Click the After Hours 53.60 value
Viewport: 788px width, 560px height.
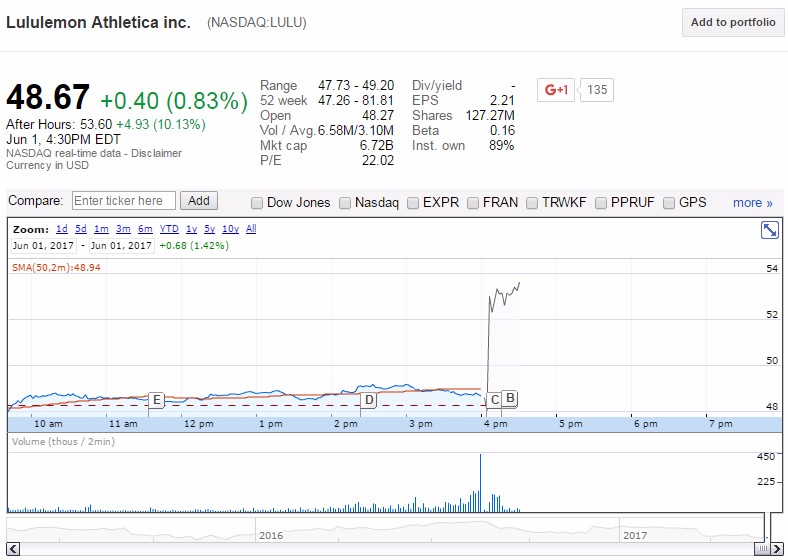click(x=96, y=125)
